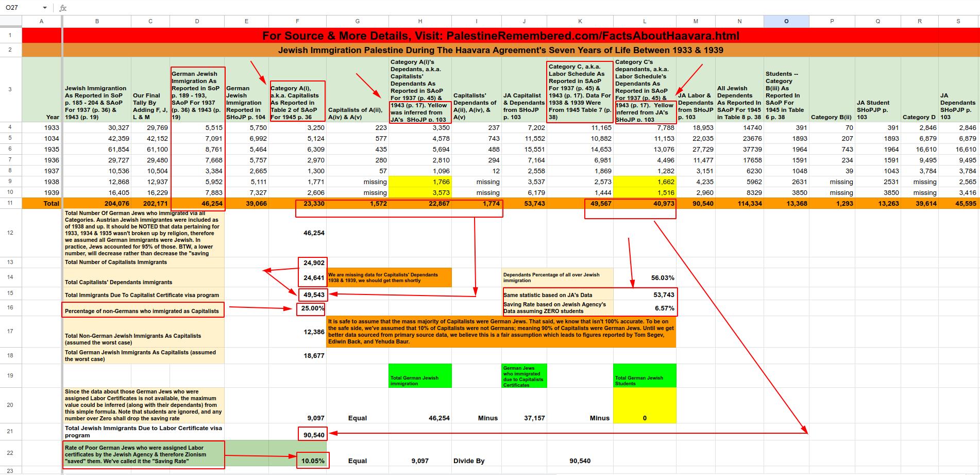Select the 25.00% percentage cell
Screen dimensions: 980x475
297,308
